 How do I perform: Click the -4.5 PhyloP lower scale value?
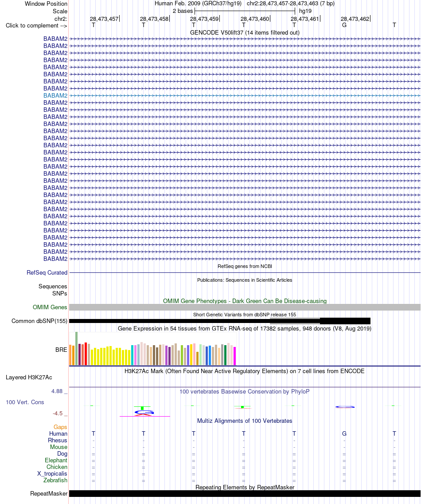click(58, 413)
